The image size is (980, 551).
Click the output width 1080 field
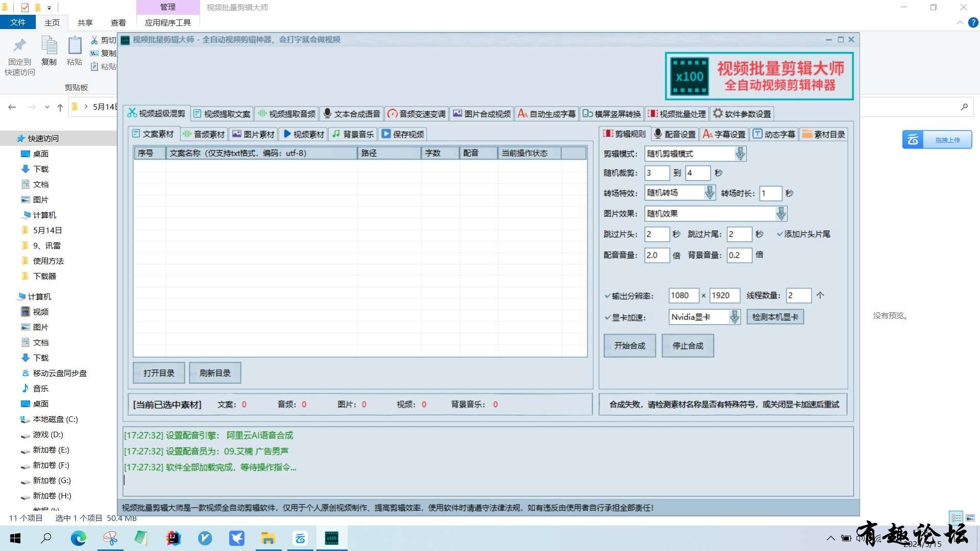pos(684,295)
